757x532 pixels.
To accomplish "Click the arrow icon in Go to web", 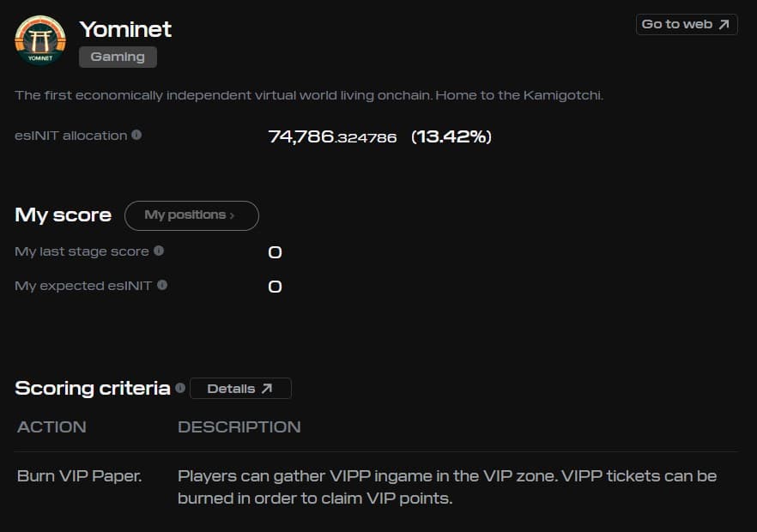I will [724, 24].
